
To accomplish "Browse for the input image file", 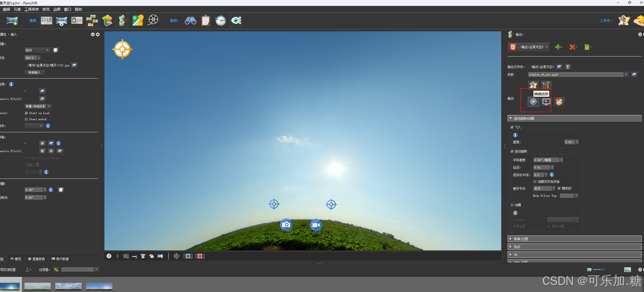I will tap(74, 65).
